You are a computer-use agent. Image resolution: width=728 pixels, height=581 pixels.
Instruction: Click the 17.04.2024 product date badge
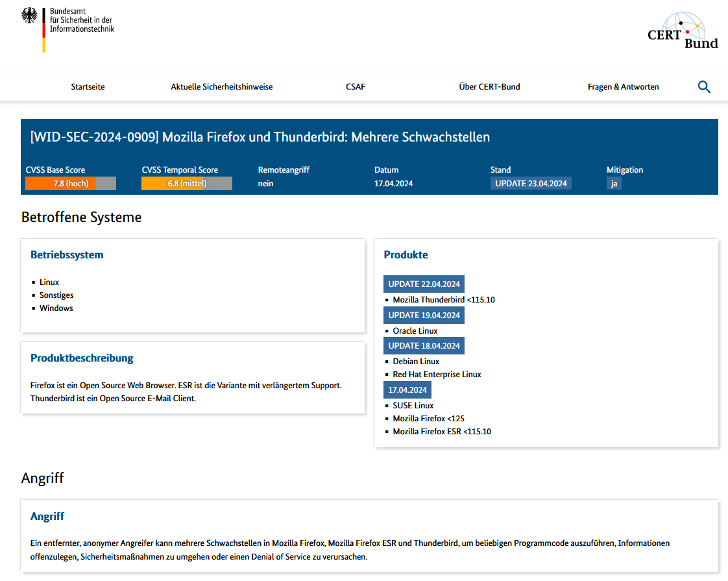(407, 390)
